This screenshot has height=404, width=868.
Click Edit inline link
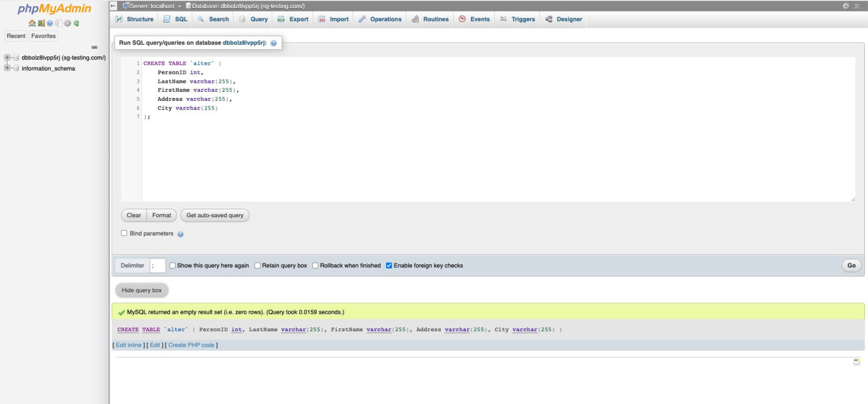(129, 345)
